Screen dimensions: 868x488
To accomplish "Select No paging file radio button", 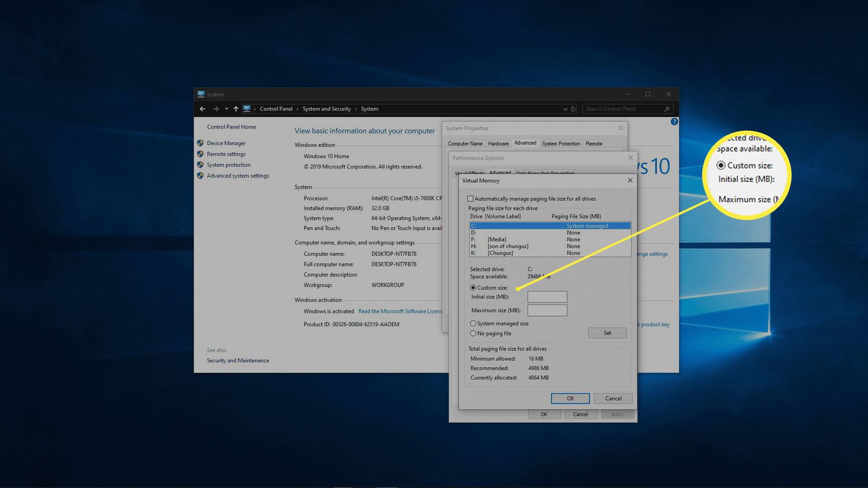I will (473, 333).
